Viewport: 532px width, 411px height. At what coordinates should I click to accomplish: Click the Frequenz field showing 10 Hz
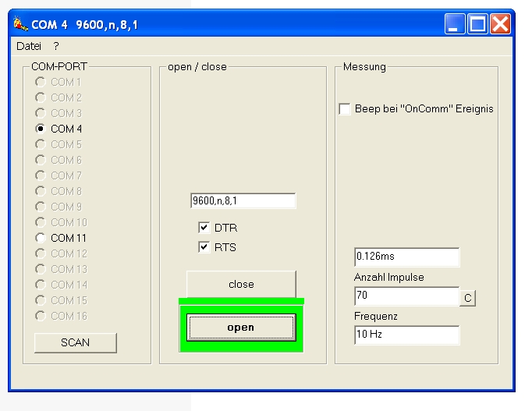tap(407, 335)
